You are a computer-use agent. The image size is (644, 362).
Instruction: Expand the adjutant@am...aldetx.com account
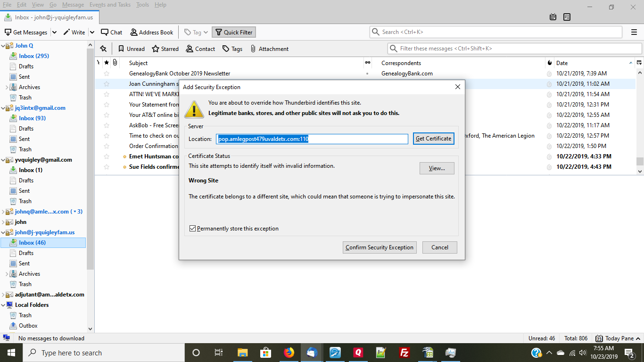3,295
